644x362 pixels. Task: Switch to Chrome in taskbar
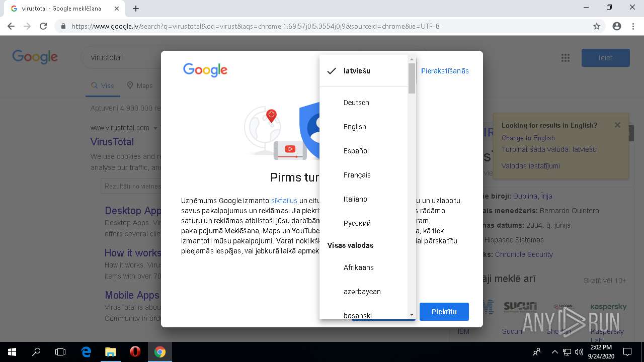coord(160,352)
